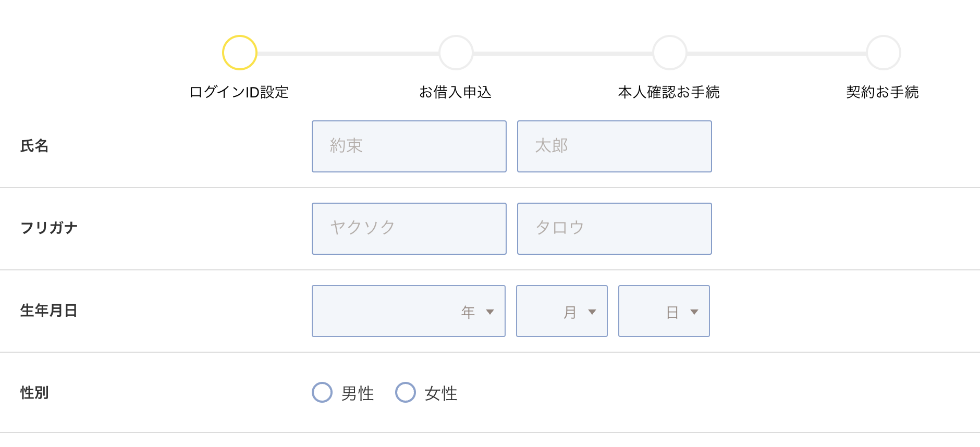Click the お借入申込 step label
This screenshot has height=447, width=980.
coord(456,92)
